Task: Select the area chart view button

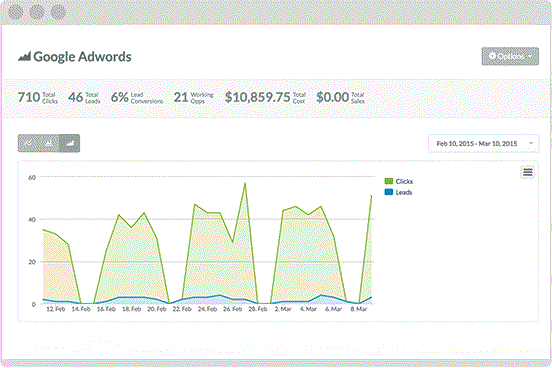Action: pos(70,143)
